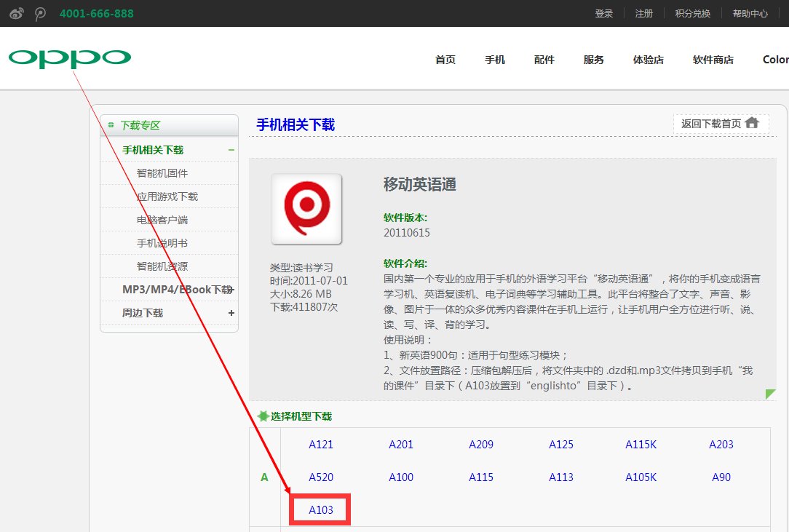Viewport: 789px width, 532px height.
Task: Click 服务 in main navigation
Action: (x=594, y=60)
